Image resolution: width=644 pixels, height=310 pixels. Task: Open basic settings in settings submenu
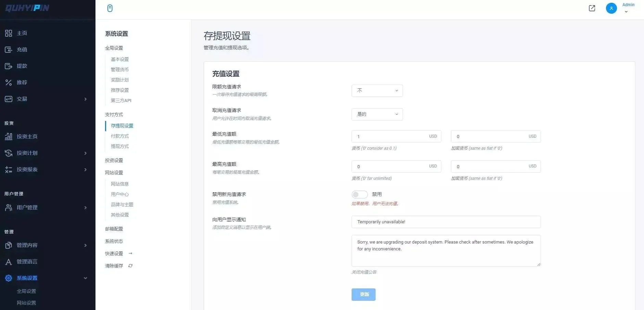click(x=120, y=59)
